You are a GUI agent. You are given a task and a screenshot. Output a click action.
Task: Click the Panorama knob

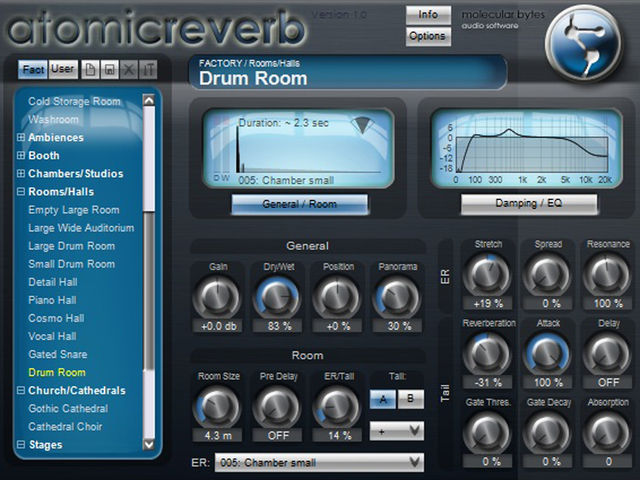pos(397,297)
